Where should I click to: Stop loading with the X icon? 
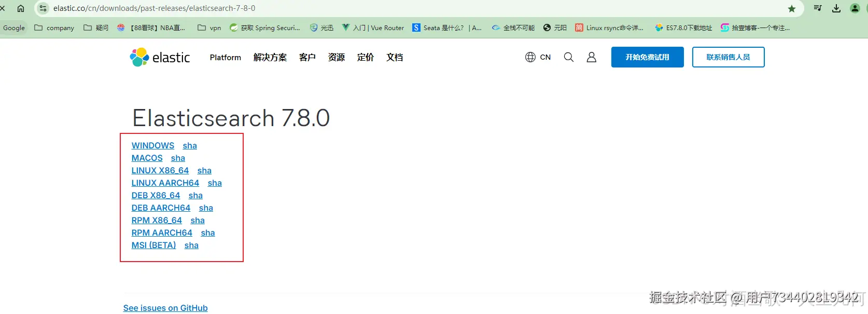[3, 8]
